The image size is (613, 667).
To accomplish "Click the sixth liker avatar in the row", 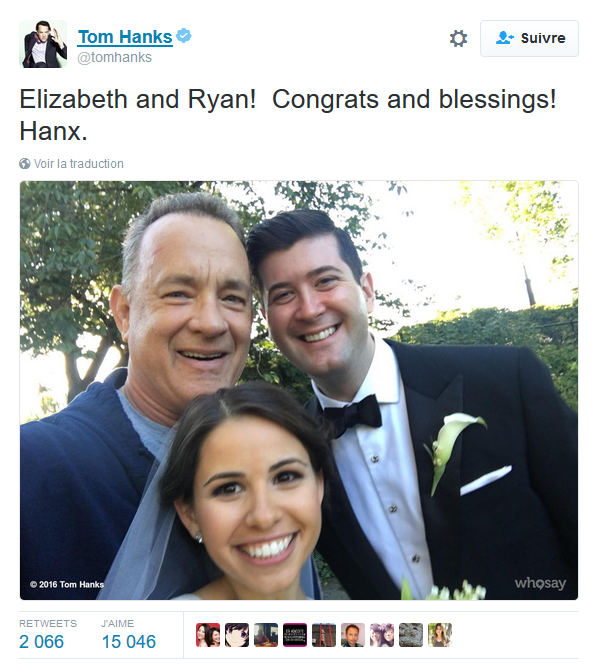I will [353, 635].
